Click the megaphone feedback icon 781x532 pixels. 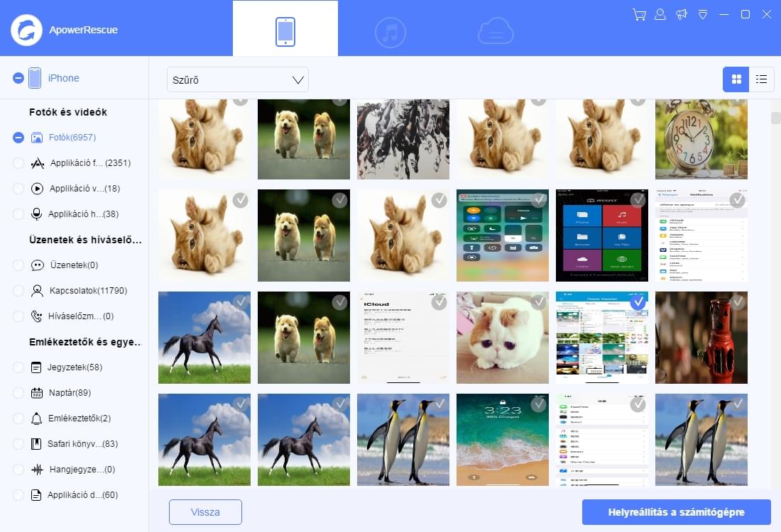pyautogui.click(x=682, y=15)
